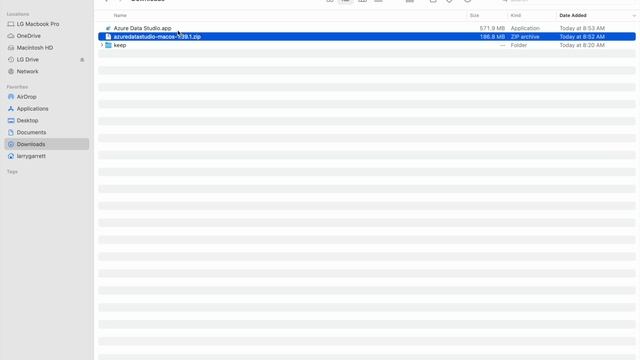This screenshot has width=640, height=360.
Task: Select file name Azure Data Studio.app
Action: pos(142,28)
